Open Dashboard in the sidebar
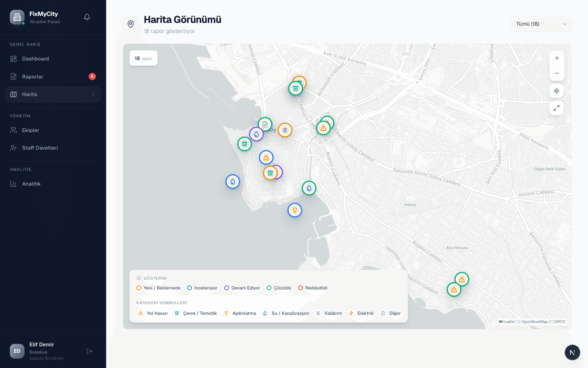The image size is (588, 368). coord(53,59)
